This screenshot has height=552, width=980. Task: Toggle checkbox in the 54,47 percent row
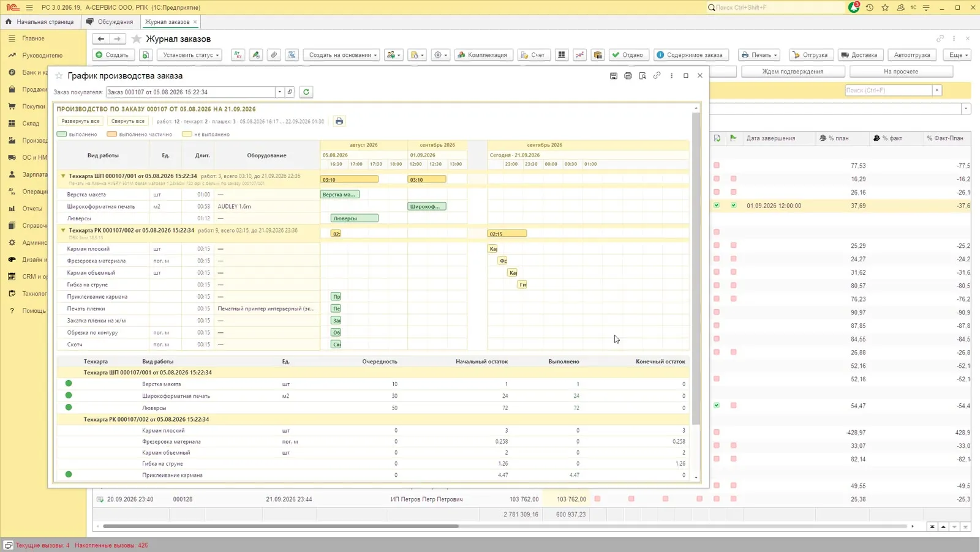(717, 406)
